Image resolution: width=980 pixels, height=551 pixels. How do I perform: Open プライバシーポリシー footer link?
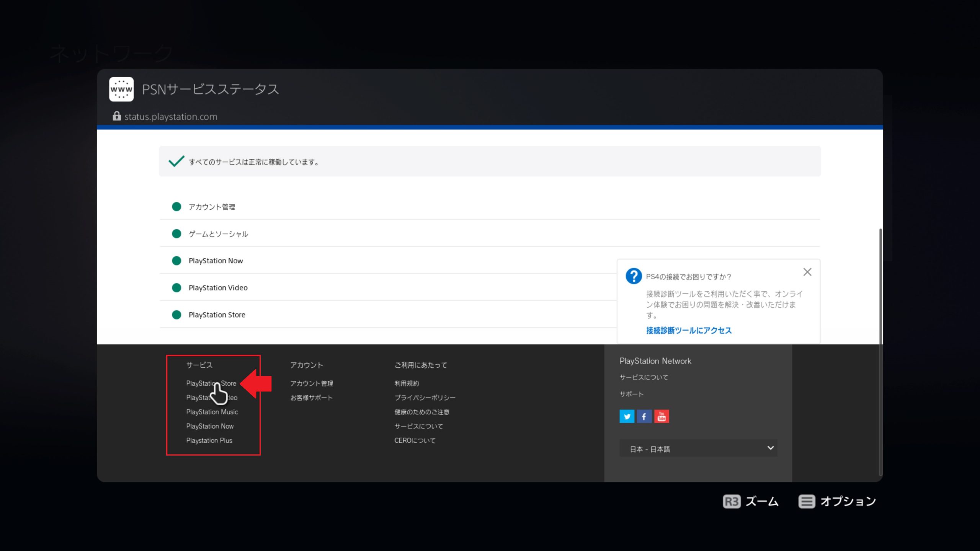(x=425, y=398)
